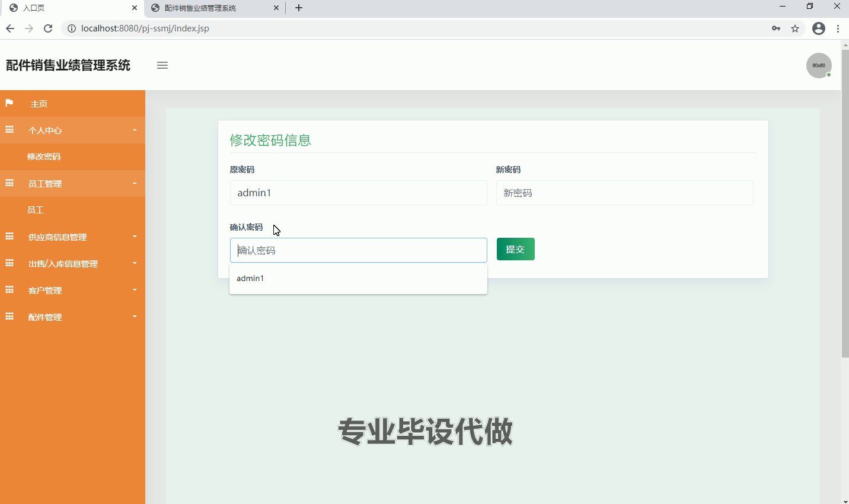The width and height of the screenshot is (849, 504).
Task: Click the 新密码 input field
Action: (625, 193)
